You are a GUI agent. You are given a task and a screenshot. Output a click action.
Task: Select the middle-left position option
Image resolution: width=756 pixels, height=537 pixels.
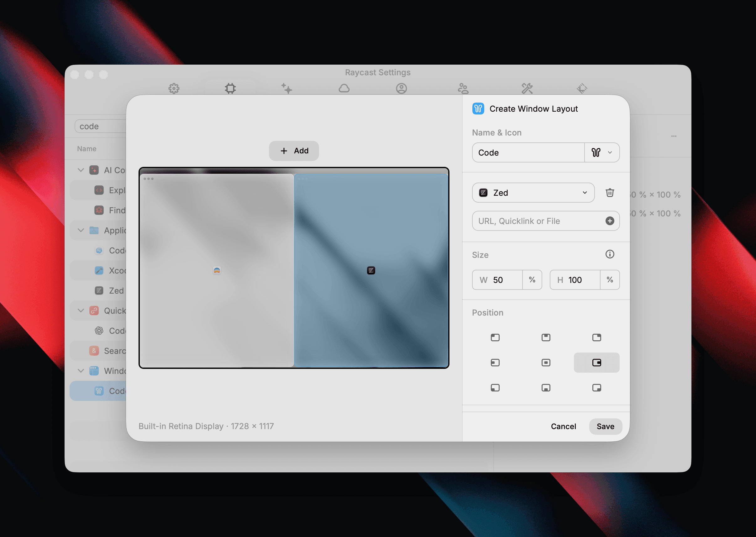tap(495, 363)
